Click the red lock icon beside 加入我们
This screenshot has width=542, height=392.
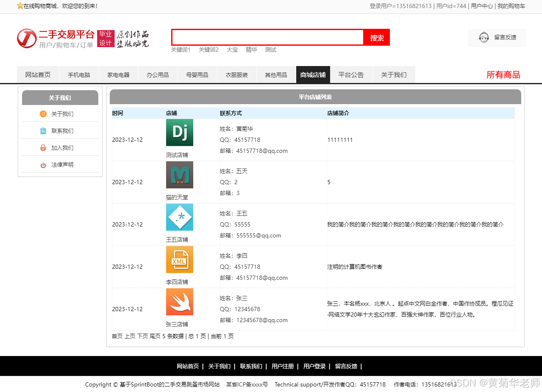[43, 147]
